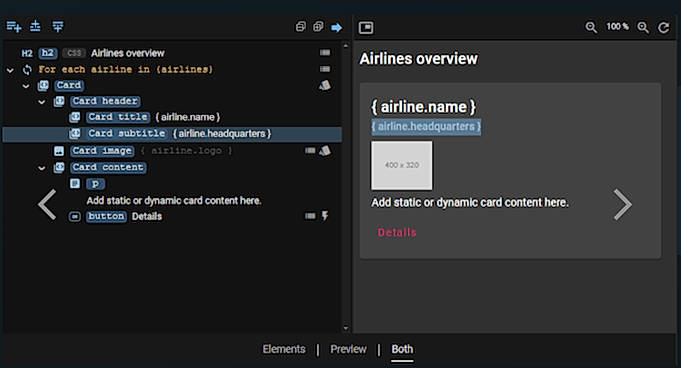Select the Card image tag
Image resolution: width=681 pixels, height=368 pixels.
tap(102, 151)
